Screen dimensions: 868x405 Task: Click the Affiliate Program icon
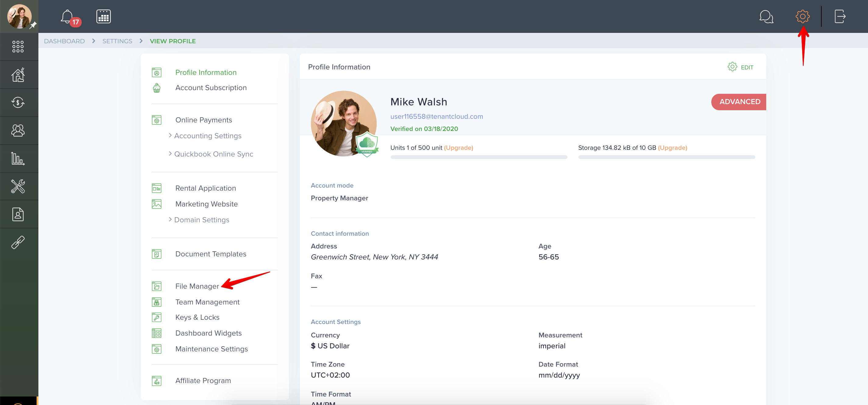pyautogui.click(x=157, y=381)
